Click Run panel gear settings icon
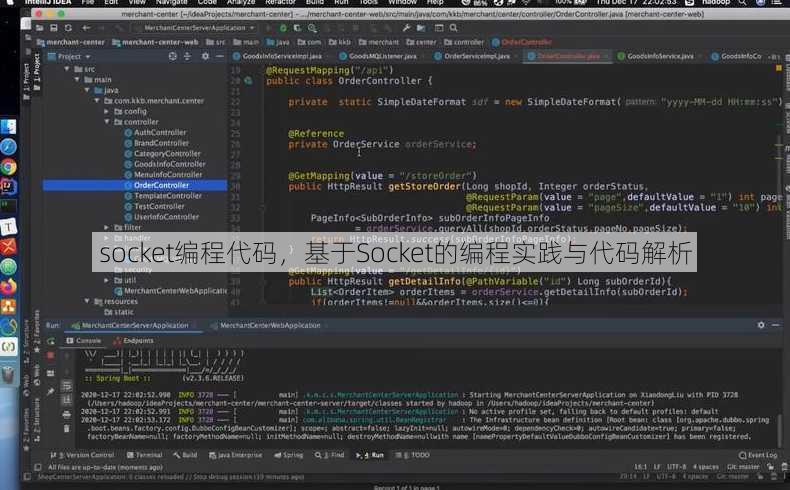 click(x=761, y=325)
